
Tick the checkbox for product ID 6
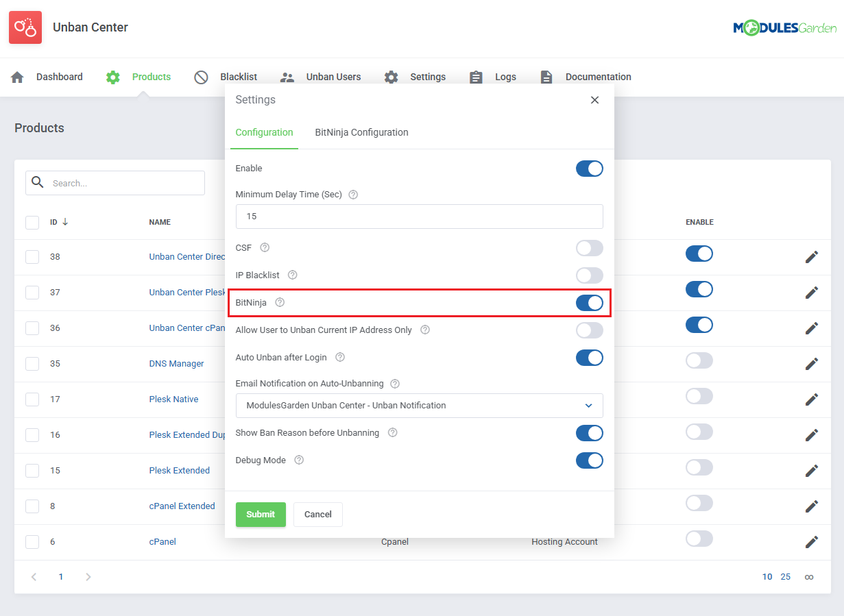(32, 541)
